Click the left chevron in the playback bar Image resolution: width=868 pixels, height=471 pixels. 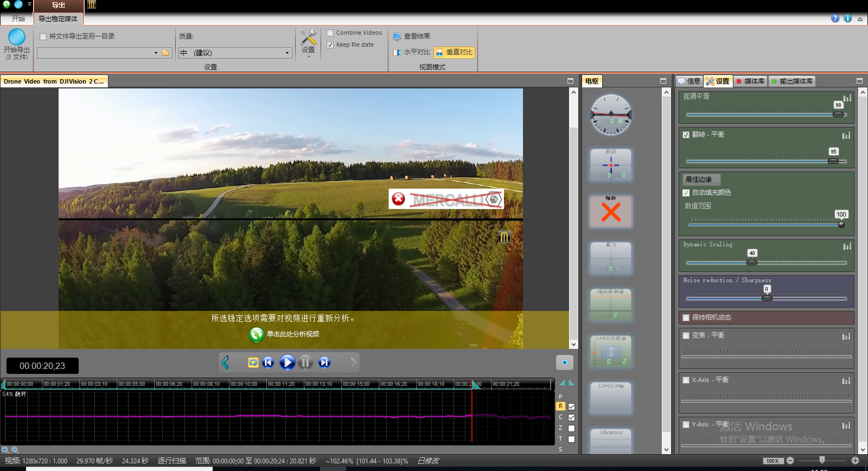click(225, 362)
